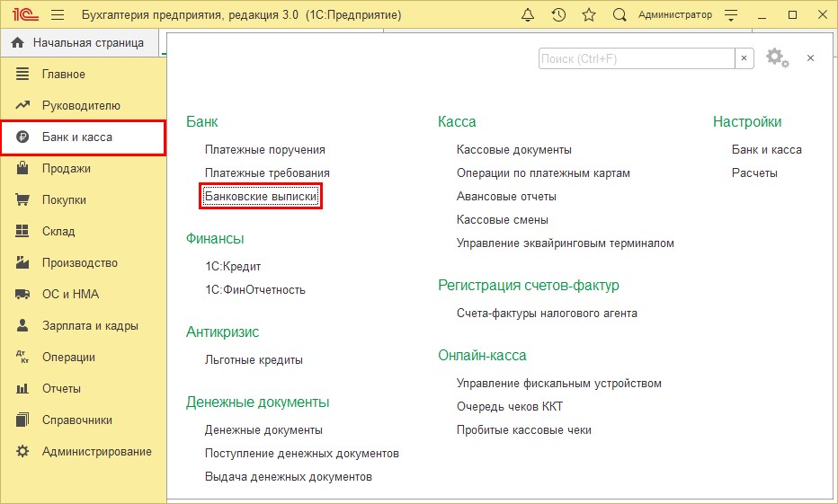Open Очередь чеков ККТ
This screenshot has width=838, height=504.
[x=510, y=407]
